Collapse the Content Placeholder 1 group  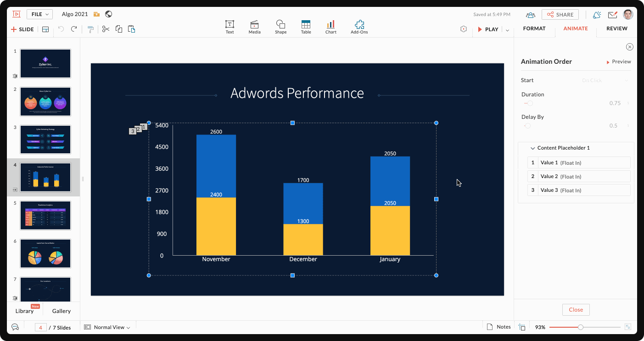(x=532, y=148)
